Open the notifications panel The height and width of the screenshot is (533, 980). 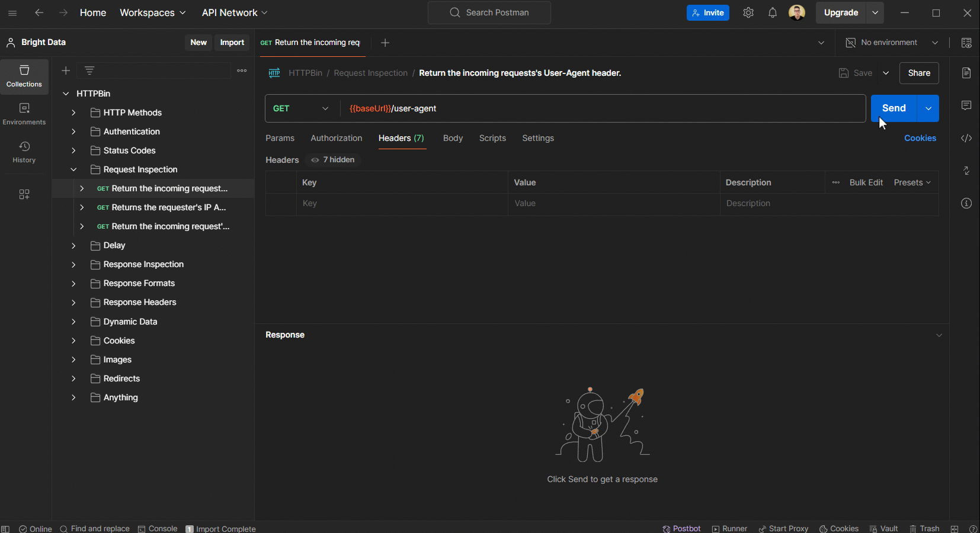point(773,12)
